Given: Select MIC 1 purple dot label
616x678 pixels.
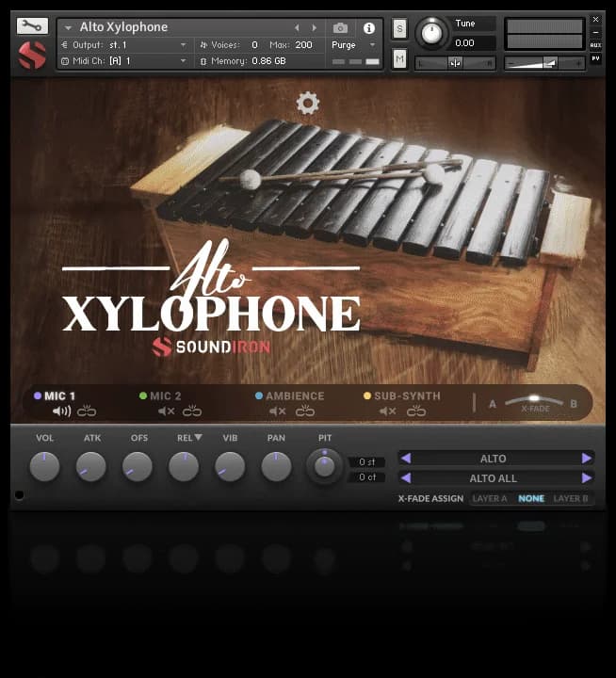Looking at the screenshot, I should pyautogui.click(x=55, y=395).
